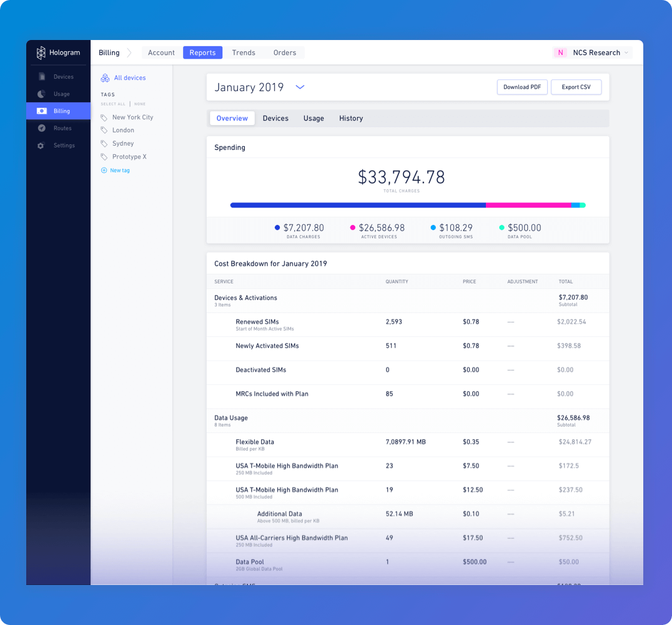Select the Billing sidebar icon
The image size is (672, 625).
[x=42, y=111]
